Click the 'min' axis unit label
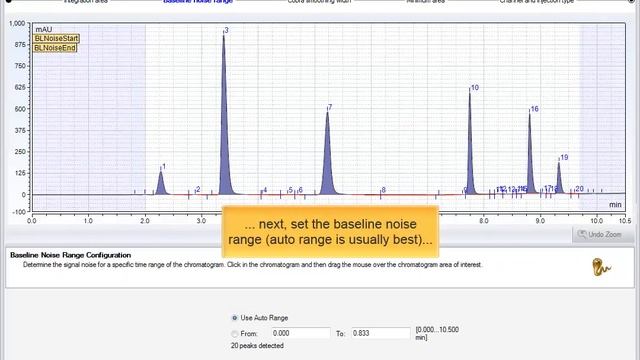Image resolution: width=640 pixels, height=360 pixels. tap(615, 204)
